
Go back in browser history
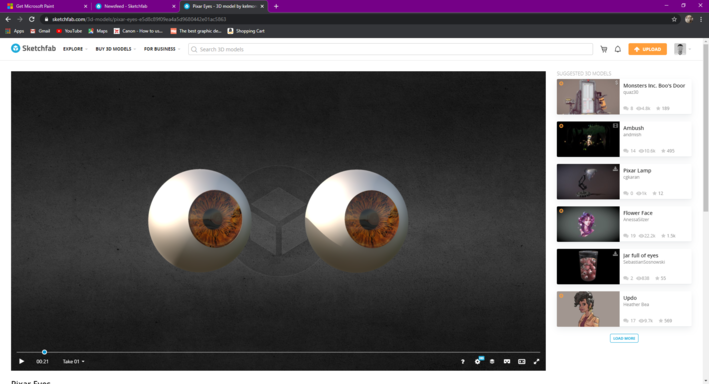[8, 19]
